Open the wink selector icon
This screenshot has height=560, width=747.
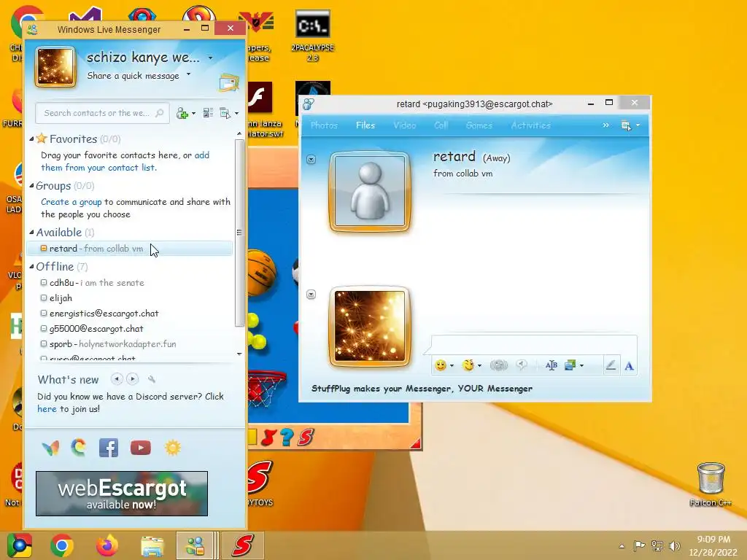[x=468, y=365]
